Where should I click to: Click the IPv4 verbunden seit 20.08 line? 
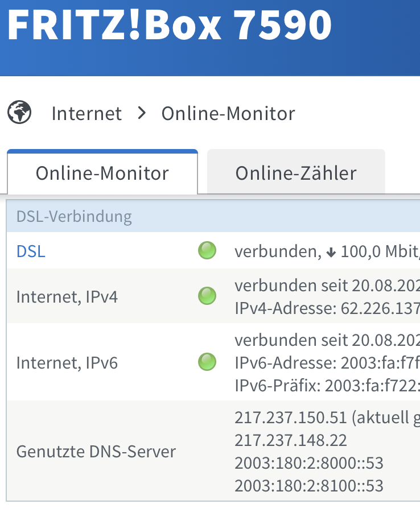pos(327,286)
